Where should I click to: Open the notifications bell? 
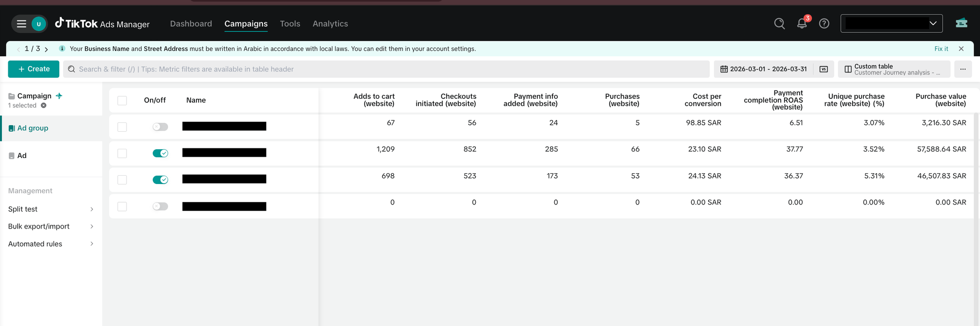point(802,23)
